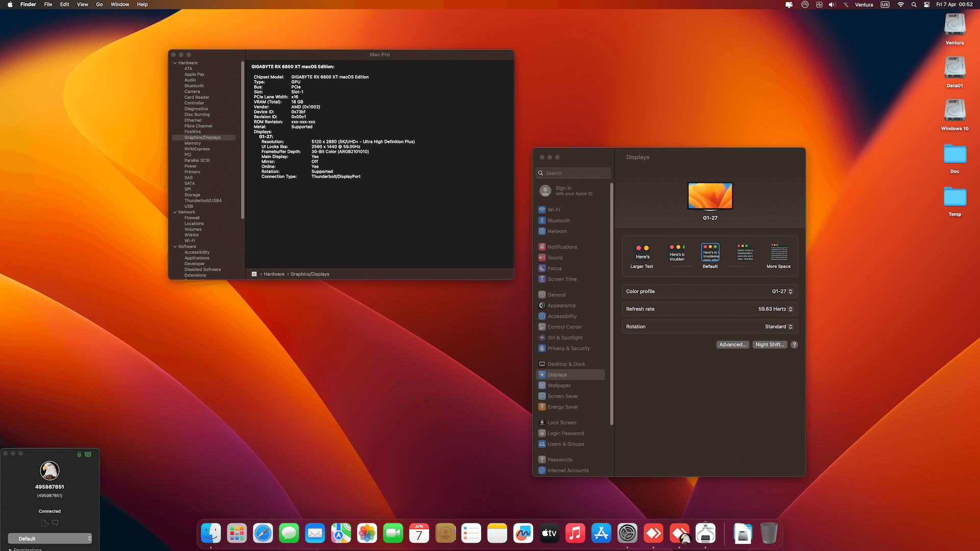
Task: Open Color profile G1-27 dropdown
Action: pos(782,292)
